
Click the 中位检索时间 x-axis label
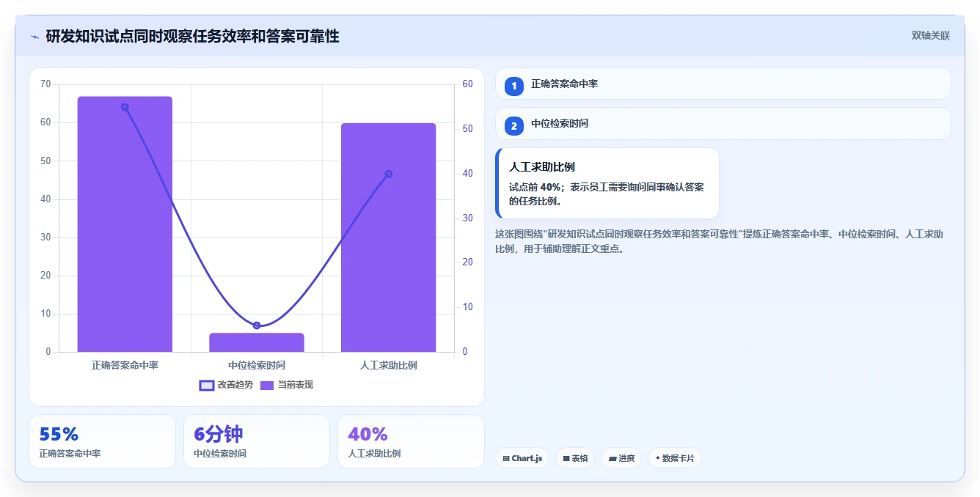(257, 365)
